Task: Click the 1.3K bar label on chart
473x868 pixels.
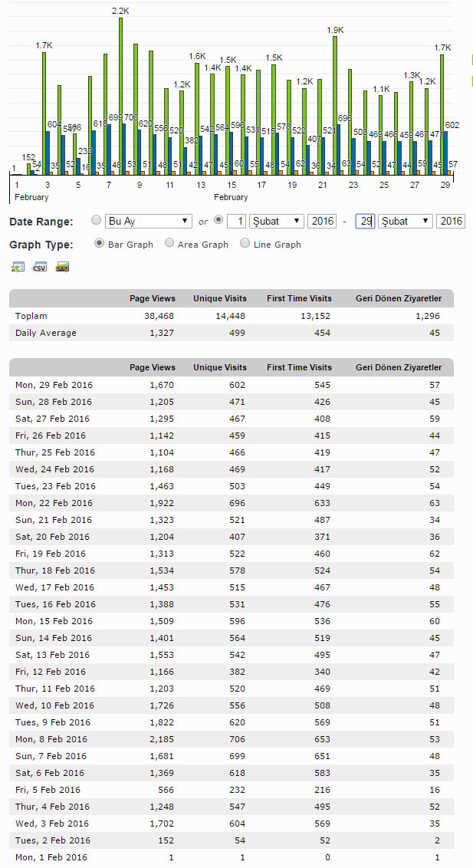Action: click(x=412, y=75)
